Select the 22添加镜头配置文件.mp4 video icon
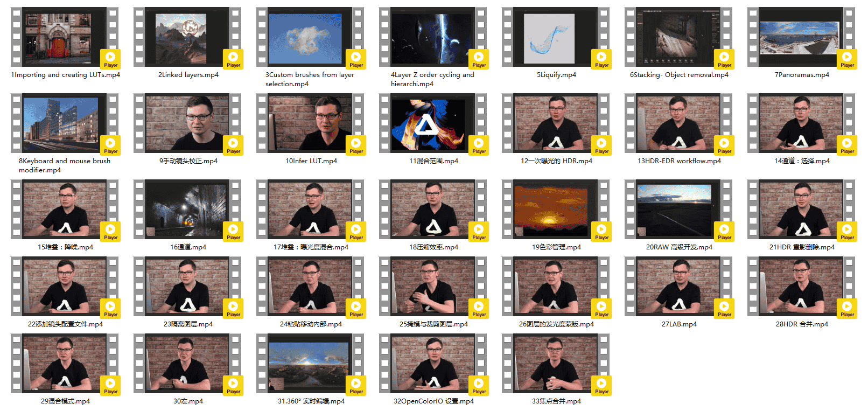The height and width of the screenshot is (418, 868). 65,287
